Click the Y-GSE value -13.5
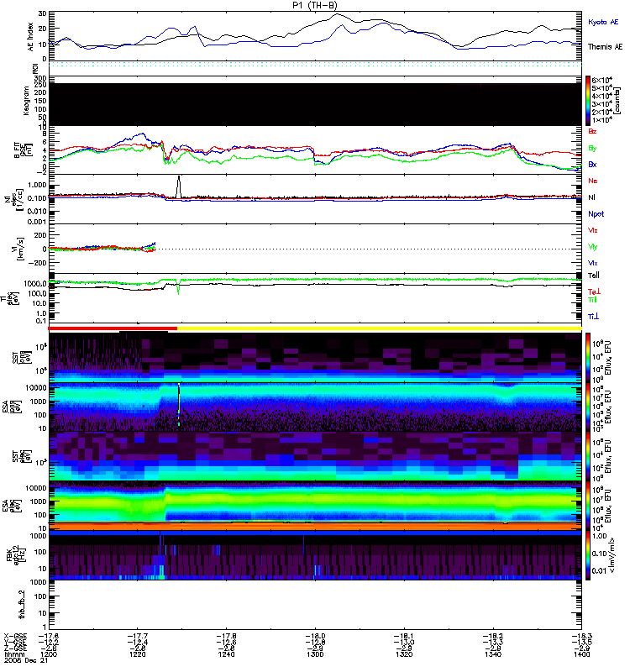This screenshot has height=672, width=630. tap(581, 642)
